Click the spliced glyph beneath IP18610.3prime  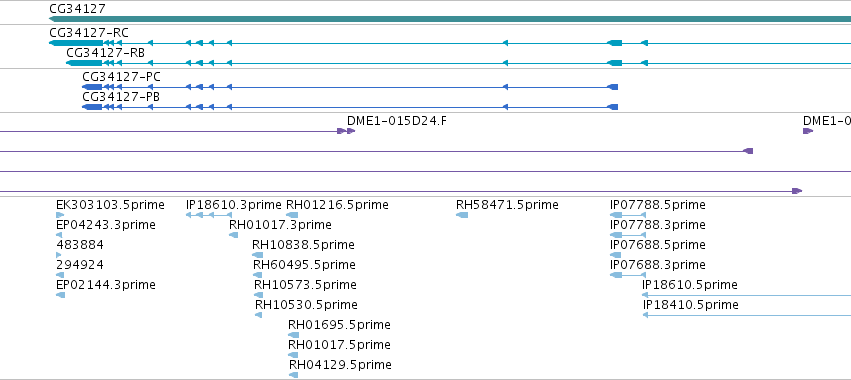(x=209, y=215)
